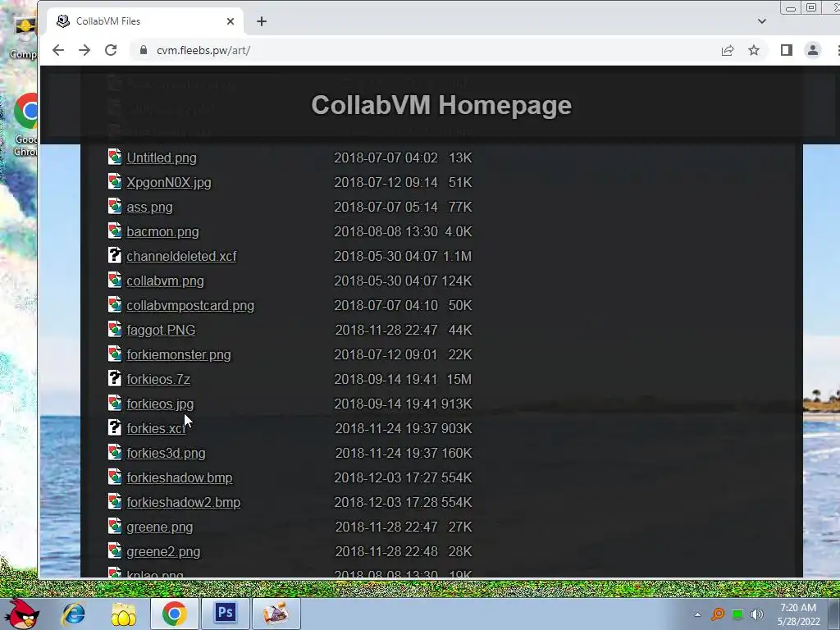Viewport: 840px width, 630px height.
Task: Open Photoshop from the taskbar
Action: (226, 614)
